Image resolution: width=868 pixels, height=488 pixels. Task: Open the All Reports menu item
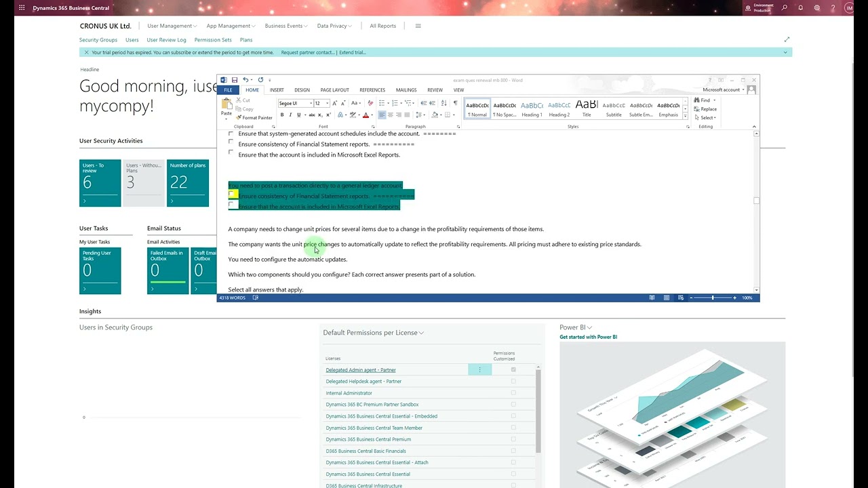(383, 26)
